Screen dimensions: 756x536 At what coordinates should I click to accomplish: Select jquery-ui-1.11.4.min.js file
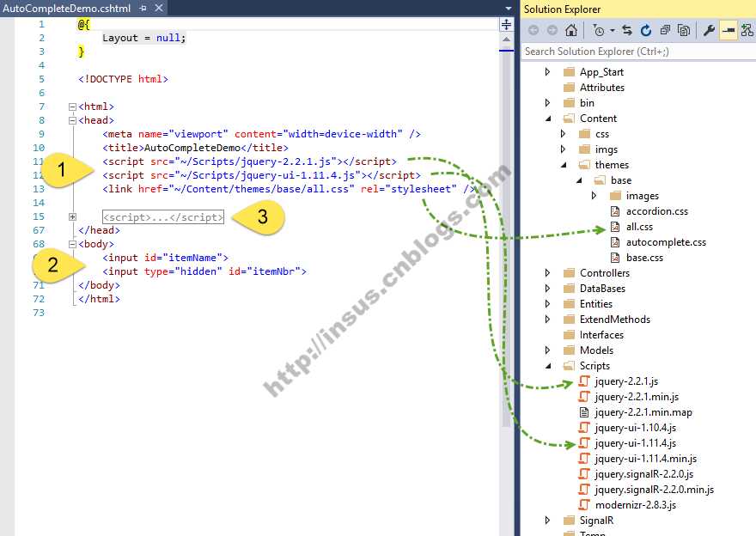[645, 459]
